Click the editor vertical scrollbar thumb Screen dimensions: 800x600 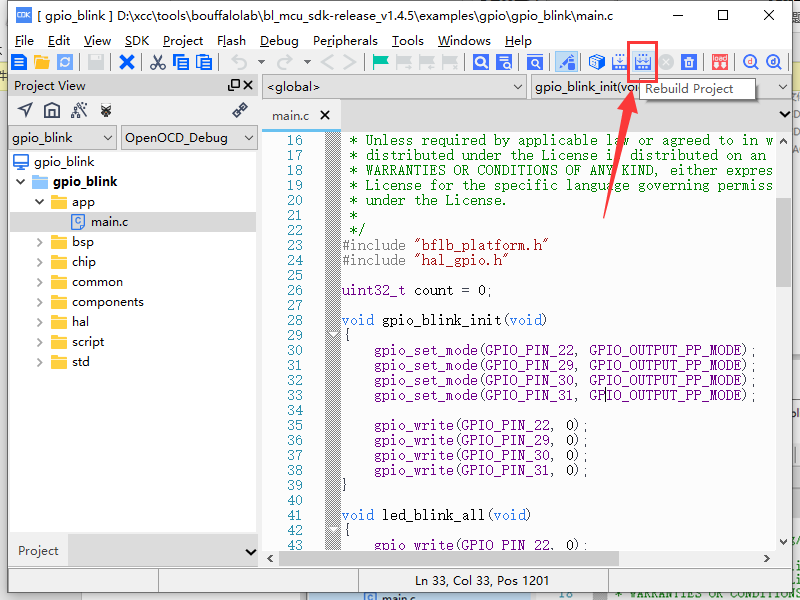pos(783,243)
